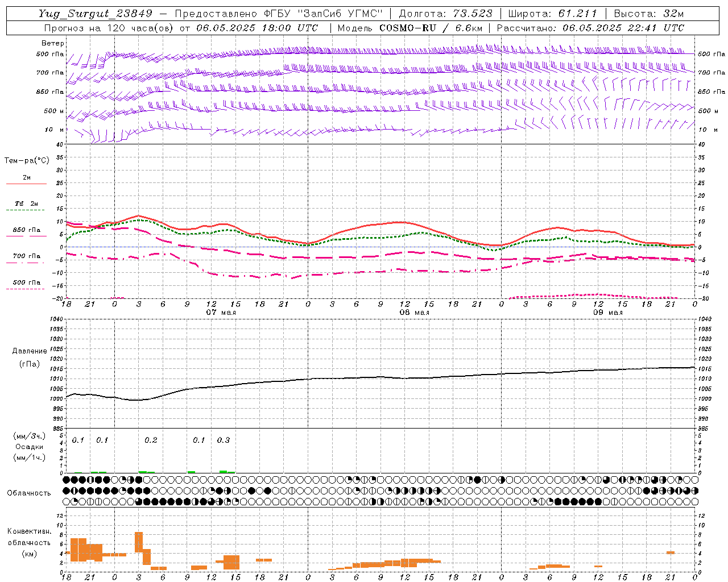The image size is (728, 582).
Task: Click the (мм/3ч.) precipitation unit label
Action: tap(30, 436)
